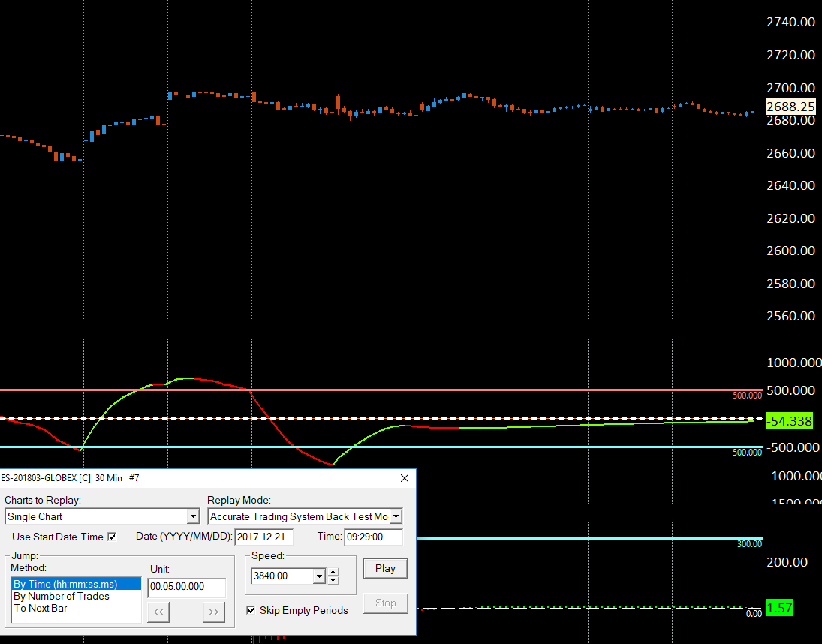
Task: Click the jump Unit field 00:05:00.000
Action: [x=187, y=587]
